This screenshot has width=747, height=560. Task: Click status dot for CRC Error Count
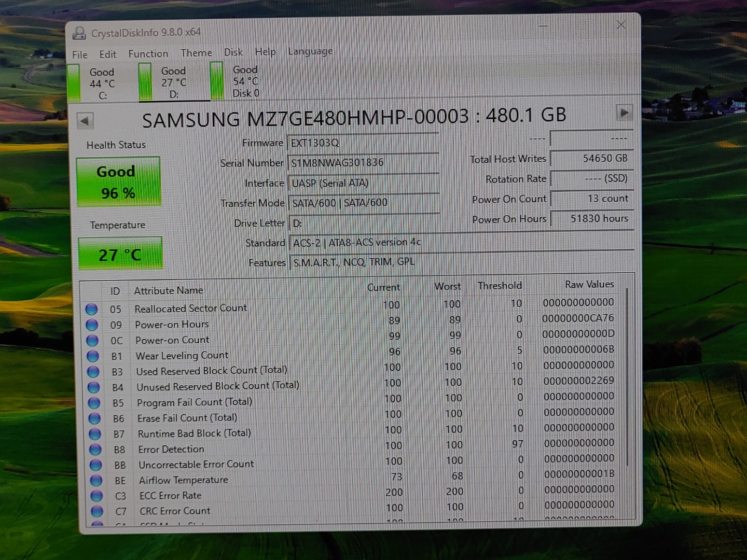coord(97,511)
